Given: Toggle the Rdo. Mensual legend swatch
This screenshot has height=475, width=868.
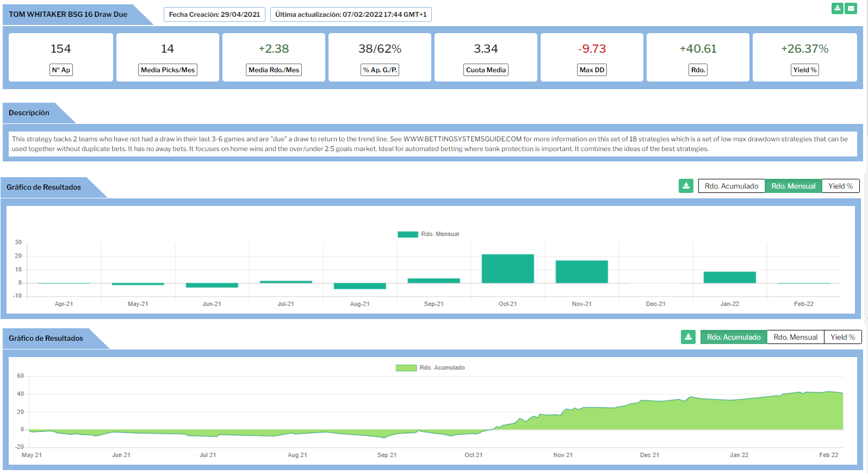Looking at the screenshot, I should [407, 234].
